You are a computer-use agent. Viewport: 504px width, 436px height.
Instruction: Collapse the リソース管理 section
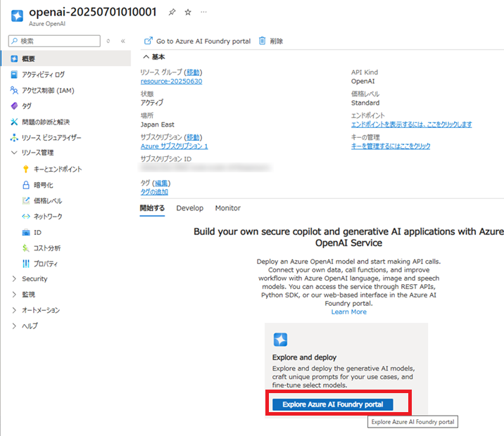[14, 153]
